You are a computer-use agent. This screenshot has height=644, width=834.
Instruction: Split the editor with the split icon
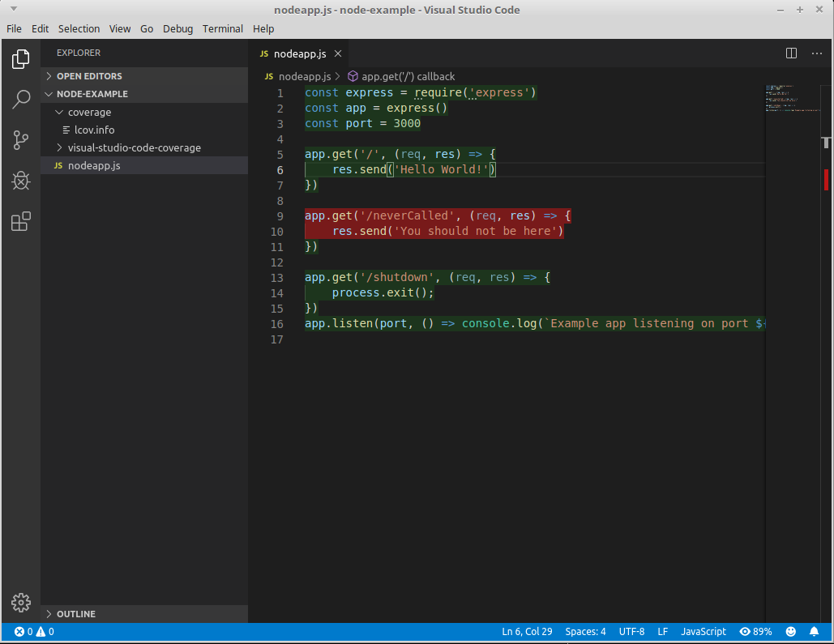790,53
